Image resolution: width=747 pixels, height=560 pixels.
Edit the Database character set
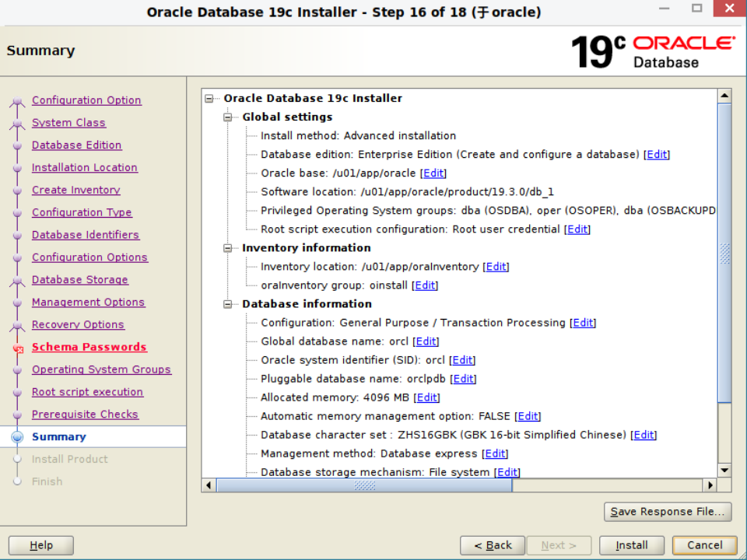pyautogui.click(x=644, y=435)
